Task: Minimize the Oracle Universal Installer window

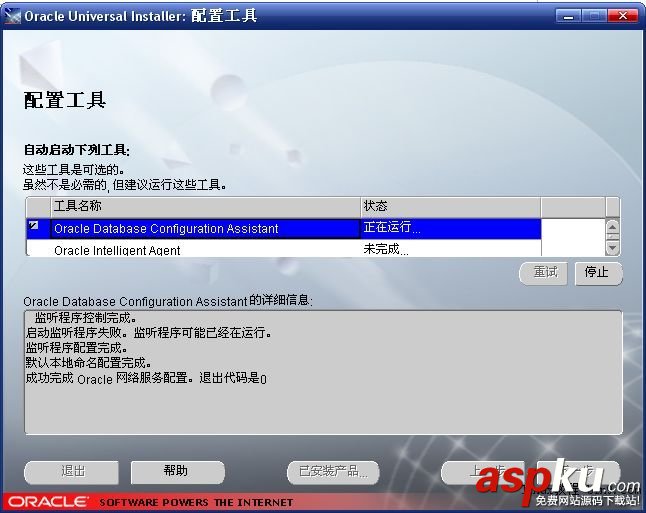Action: 569,16
